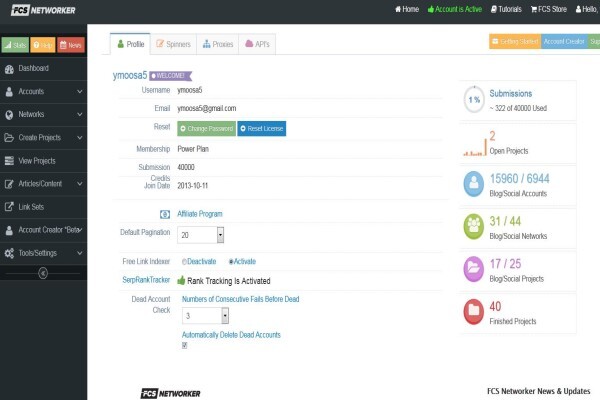600x400 pixels.
Task: Open the Submissions stats link
Action: click(x=511, y=93)
